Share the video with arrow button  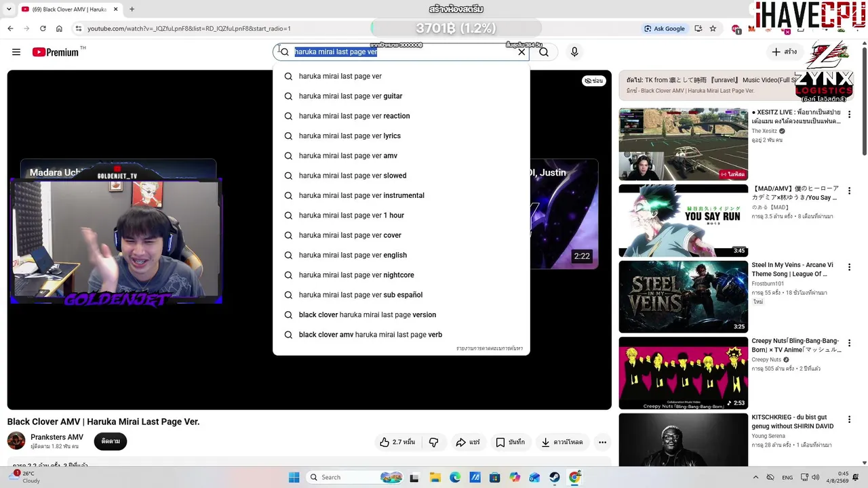(467, 442)
